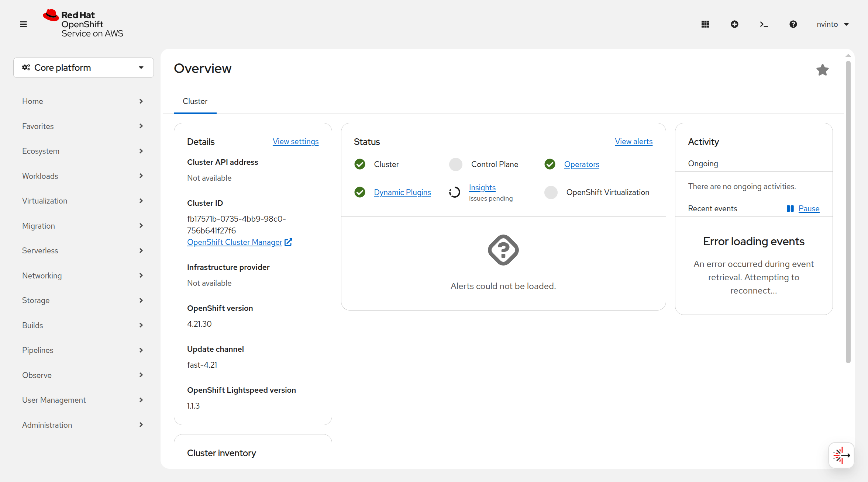
Task: Add Overview page to favorites star
Action: pyautogui.click(x=822, y=70)
